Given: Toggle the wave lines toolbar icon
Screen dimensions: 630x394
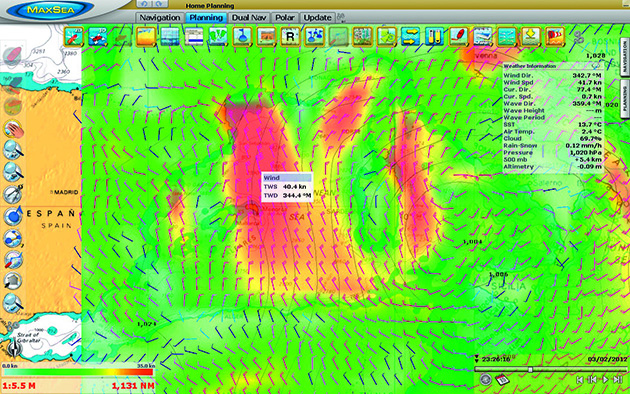Looking at the screenshot, I should (507, 36).
